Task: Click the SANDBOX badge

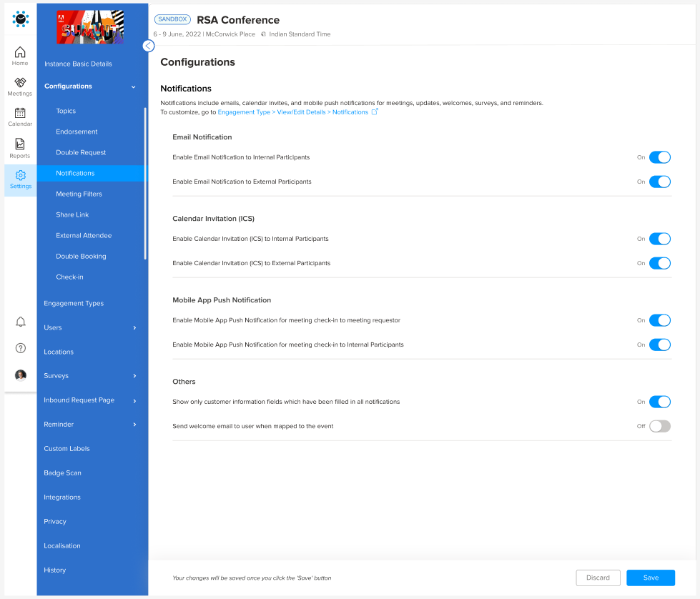Action: coord(172,19)
